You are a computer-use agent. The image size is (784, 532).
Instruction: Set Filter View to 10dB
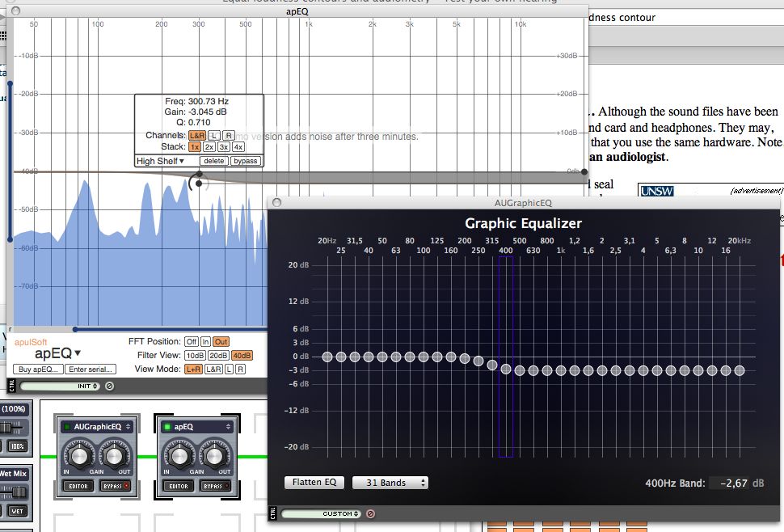(195, 356)
